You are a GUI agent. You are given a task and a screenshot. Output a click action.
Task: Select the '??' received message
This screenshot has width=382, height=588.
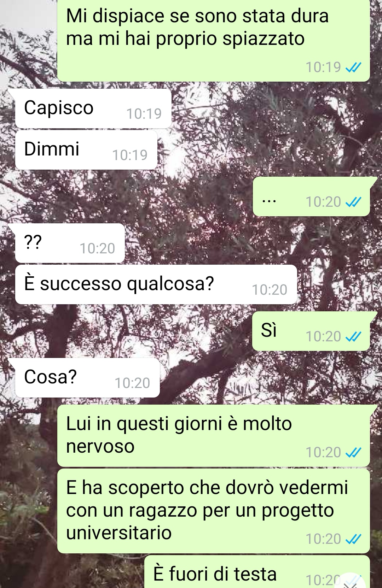point(70,243)
